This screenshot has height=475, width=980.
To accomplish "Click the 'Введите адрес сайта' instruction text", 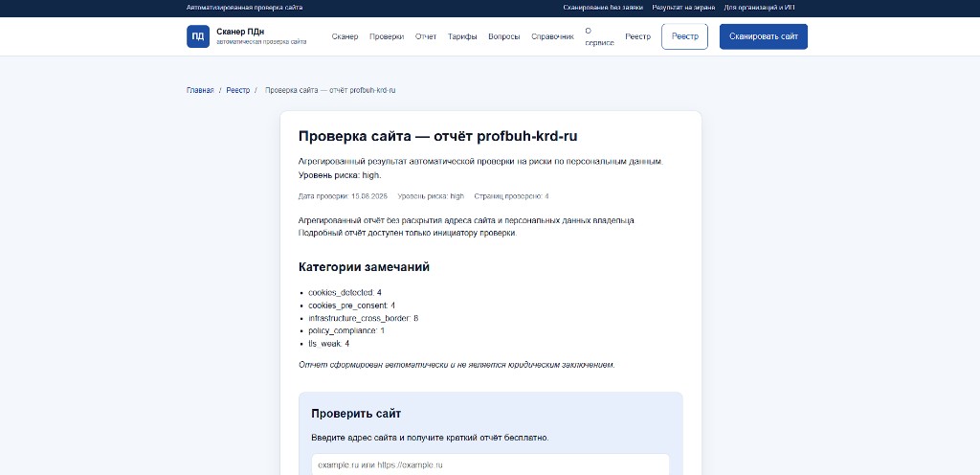I will (430, 438).
